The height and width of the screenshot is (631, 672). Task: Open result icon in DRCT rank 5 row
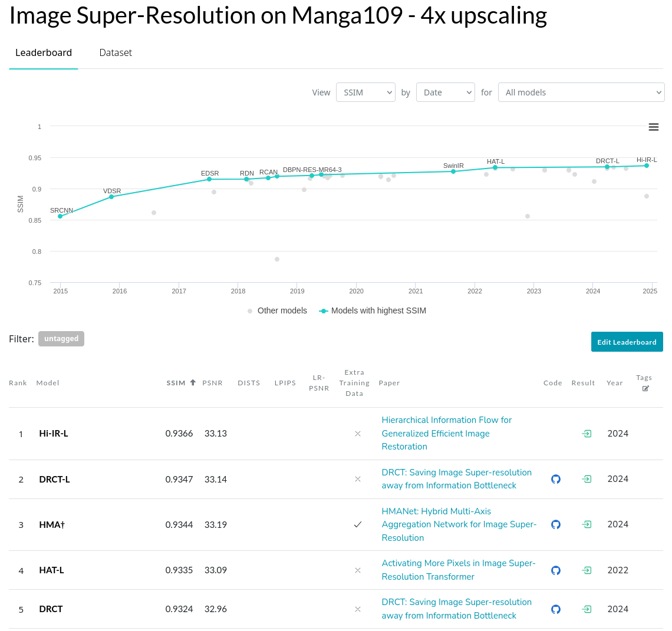pos(587,609)
